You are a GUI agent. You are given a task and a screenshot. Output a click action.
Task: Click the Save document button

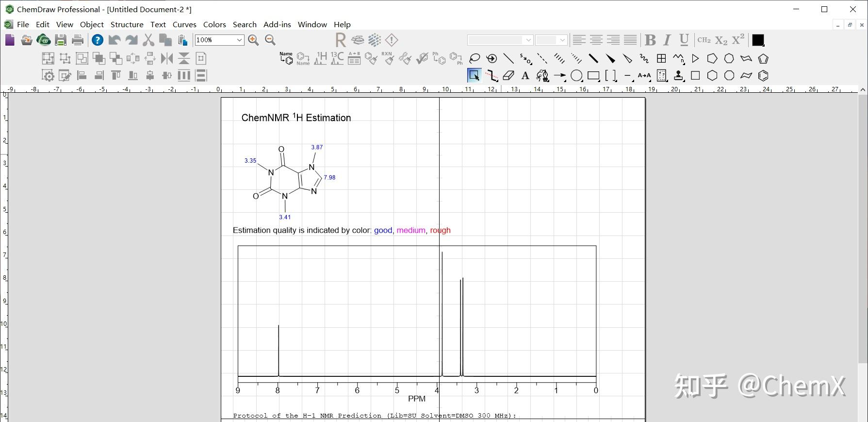point(61,40)
